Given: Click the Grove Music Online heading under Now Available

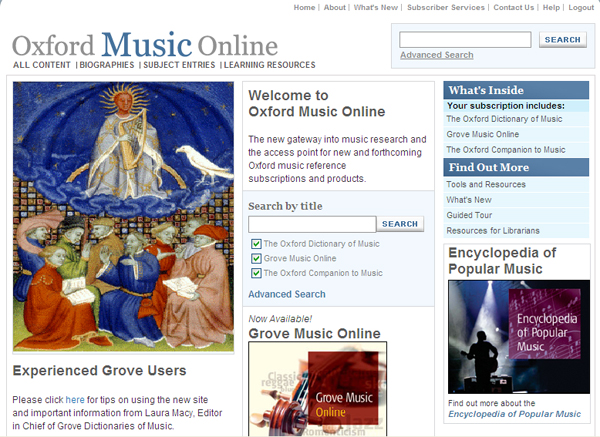Looking at the screenshot, I should pos(315,334).
